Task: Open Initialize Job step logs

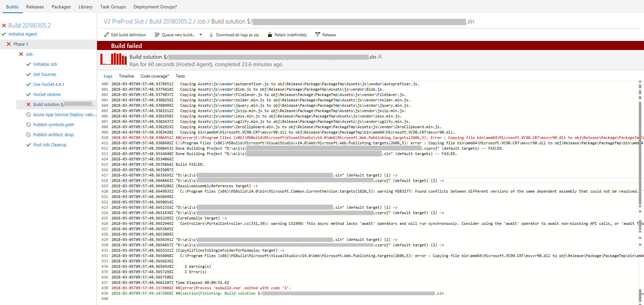Action: (45, 64)
